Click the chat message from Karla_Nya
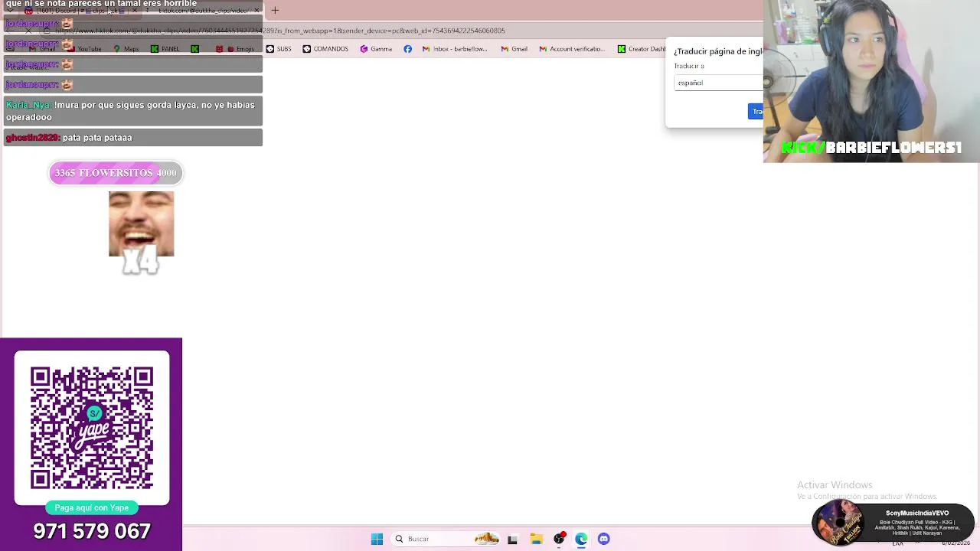 click(x=132, y=111)
